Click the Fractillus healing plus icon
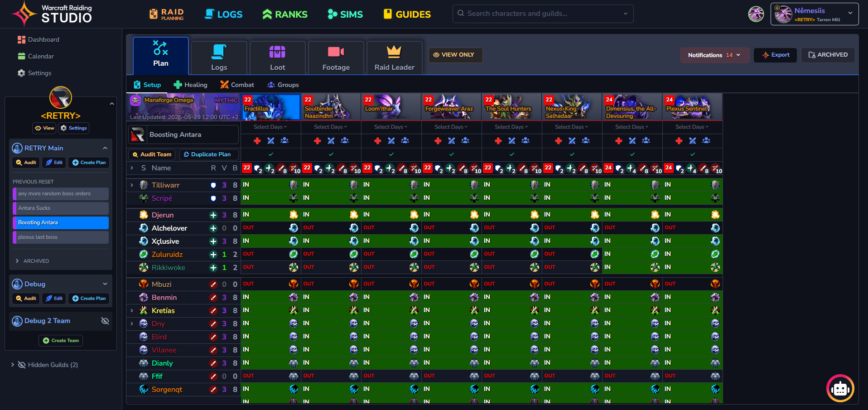868x410 pixels. coord(257,141)
